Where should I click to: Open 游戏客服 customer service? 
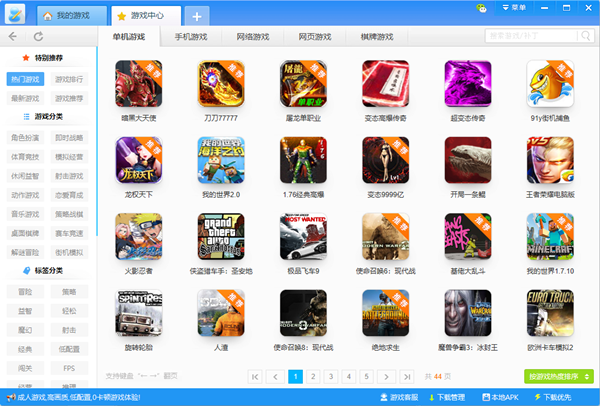pyautogui.click(x=399, y=398)
